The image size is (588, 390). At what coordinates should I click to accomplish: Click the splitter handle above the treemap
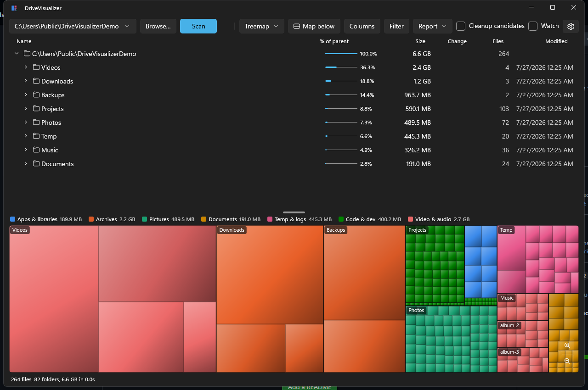(x=294, y=212)
